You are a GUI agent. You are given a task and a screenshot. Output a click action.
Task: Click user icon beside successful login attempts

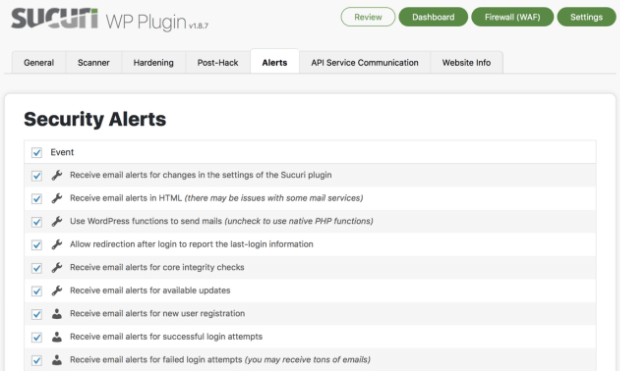pyautogui.click(x=57, y=337)
